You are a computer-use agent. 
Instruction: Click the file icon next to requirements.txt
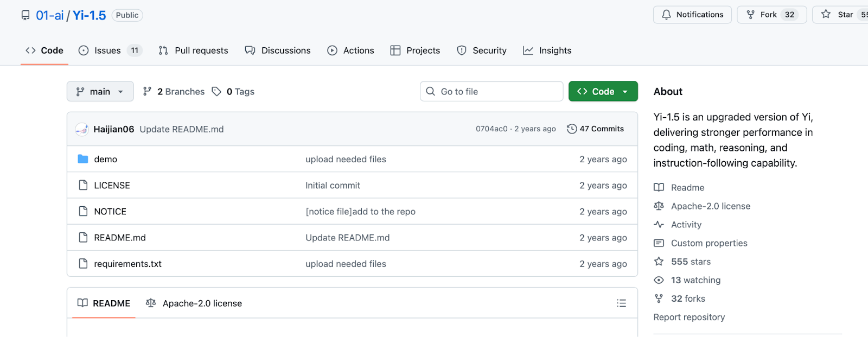coord(83,263)
